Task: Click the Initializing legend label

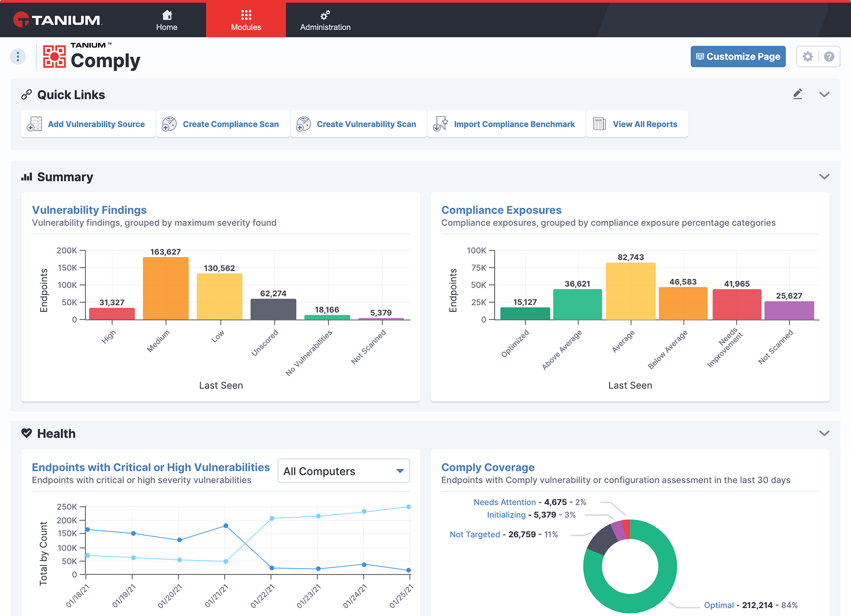Action: tap(506, 515)
